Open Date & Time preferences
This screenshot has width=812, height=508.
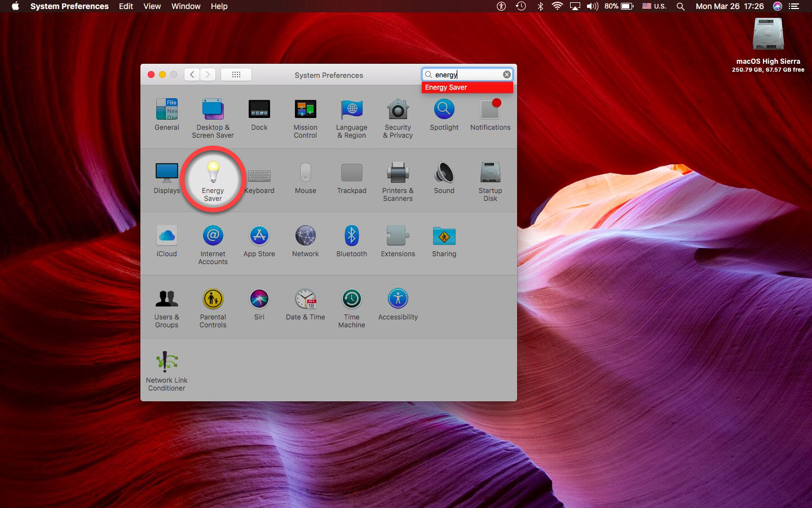click(305, 304)
